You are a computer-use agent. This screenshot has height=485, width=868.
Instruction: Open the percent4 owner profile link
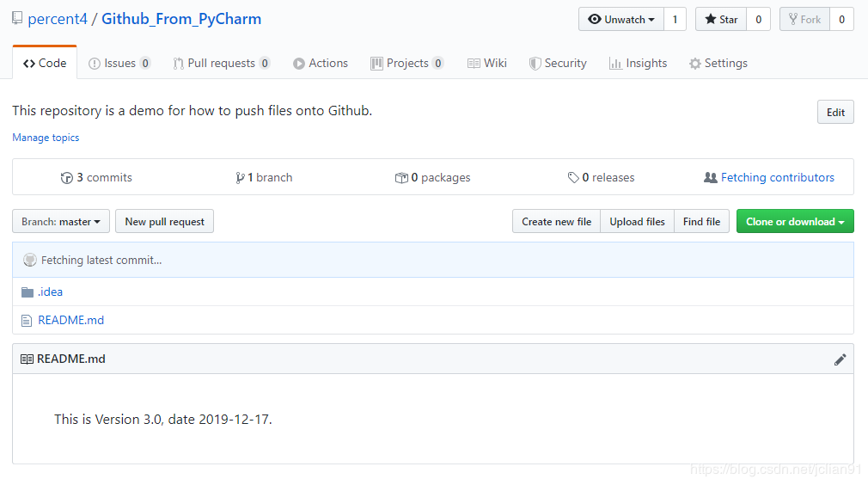[58, 19]
